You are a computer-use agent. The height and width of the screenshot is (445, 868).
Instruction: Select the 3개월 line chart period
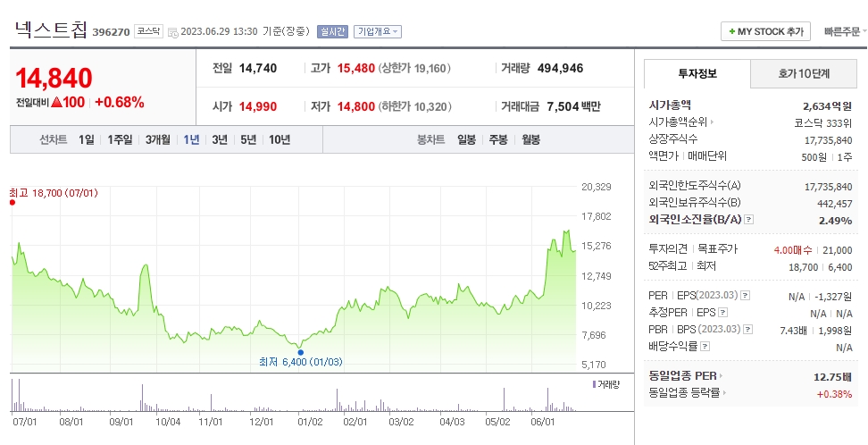(x=158, y=139)
